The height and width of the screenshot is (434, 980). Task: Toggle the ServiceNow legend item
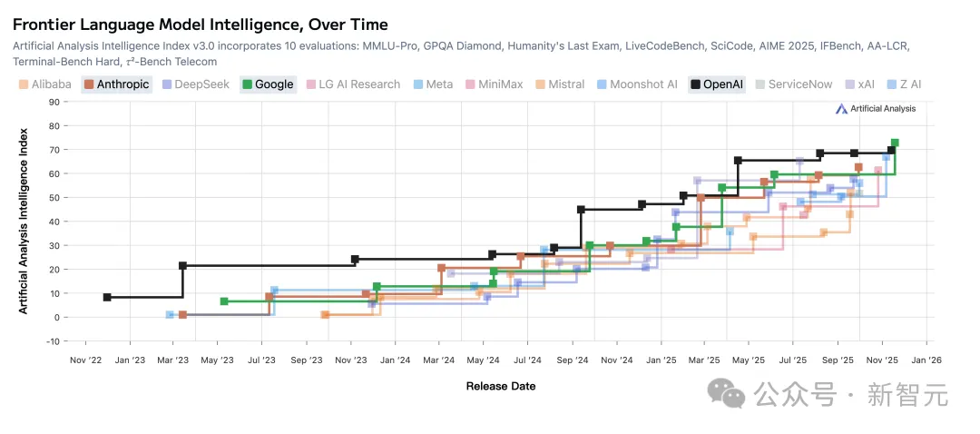click(x=794, y=84)
